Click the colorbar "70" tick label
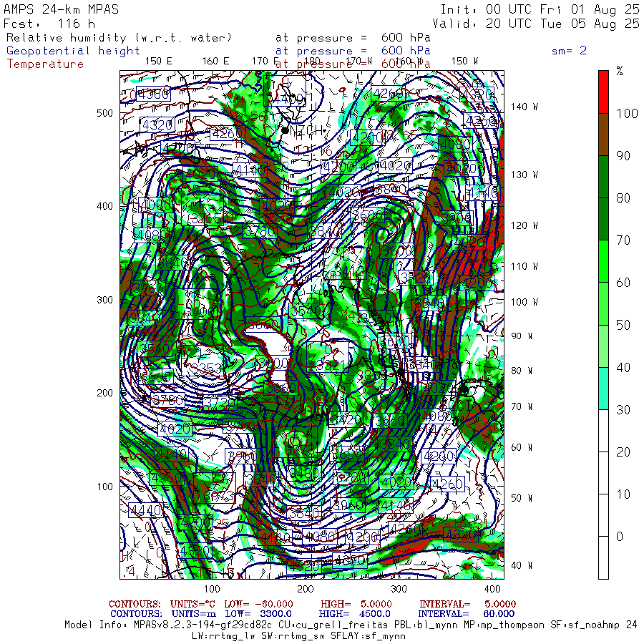 click(x=623, y=240)
